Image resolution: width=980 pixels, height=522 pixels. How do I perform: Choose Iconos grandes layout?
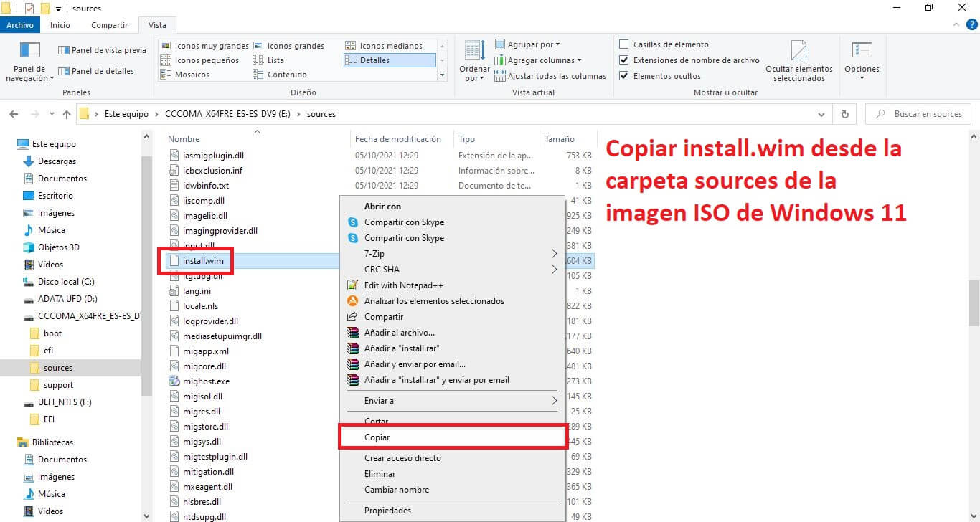(289, 46)
